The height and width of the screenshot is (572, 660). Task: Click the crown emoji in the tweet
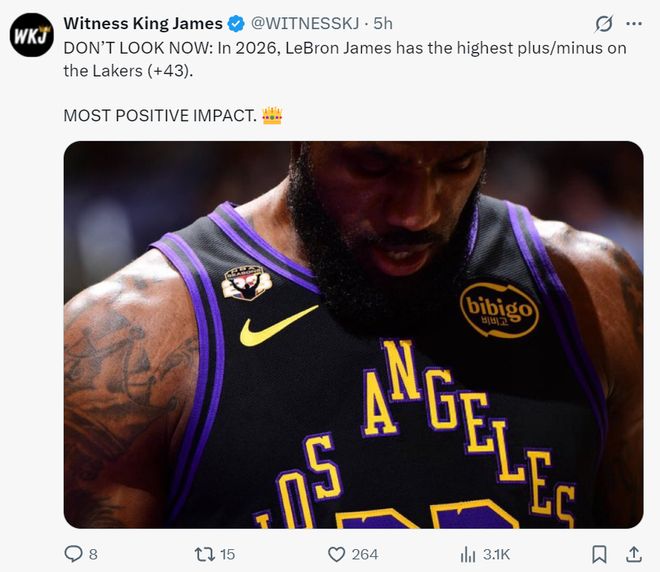click(272, 115)
